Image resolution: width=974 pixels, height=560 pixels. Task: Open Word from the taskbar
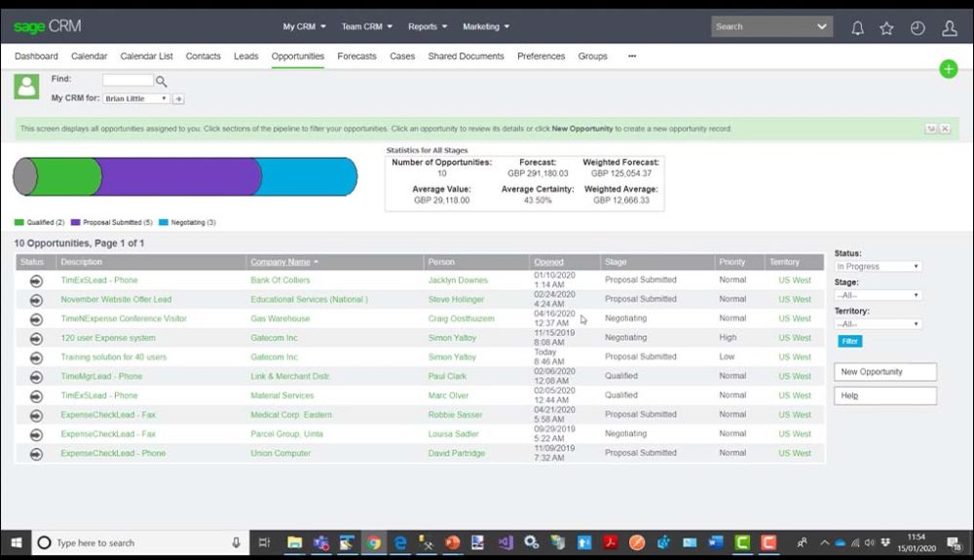716,542
